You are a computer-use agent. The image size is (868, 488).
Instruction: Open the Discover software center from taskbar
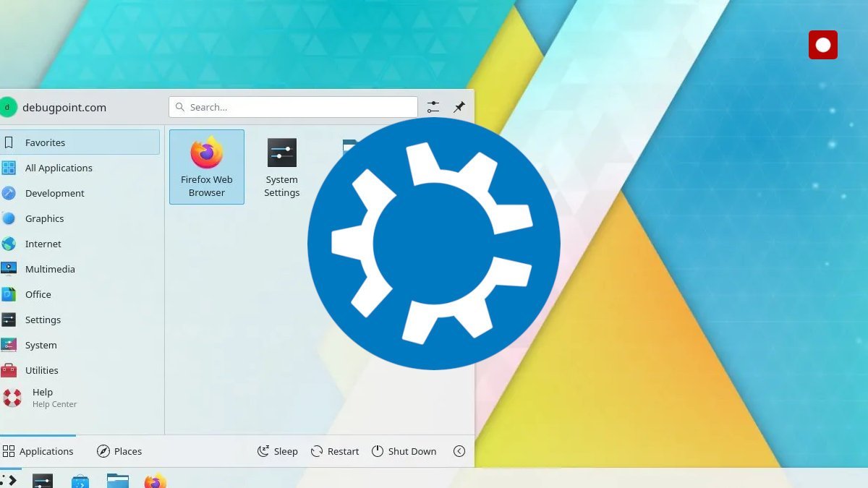click(x=80, y=480)
